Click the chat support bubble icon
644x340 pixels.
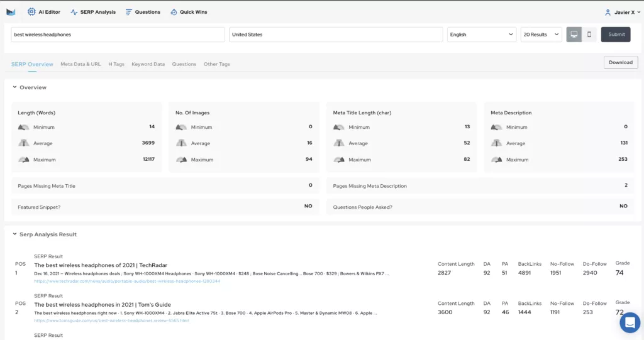(629, 322)
